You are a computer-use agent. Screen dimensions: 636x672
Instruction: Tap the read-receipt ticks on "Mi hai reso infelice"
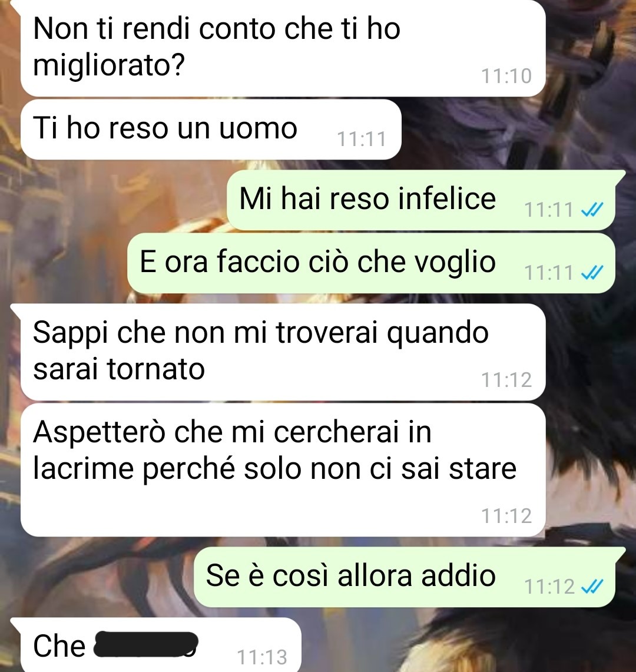(592, 210)
